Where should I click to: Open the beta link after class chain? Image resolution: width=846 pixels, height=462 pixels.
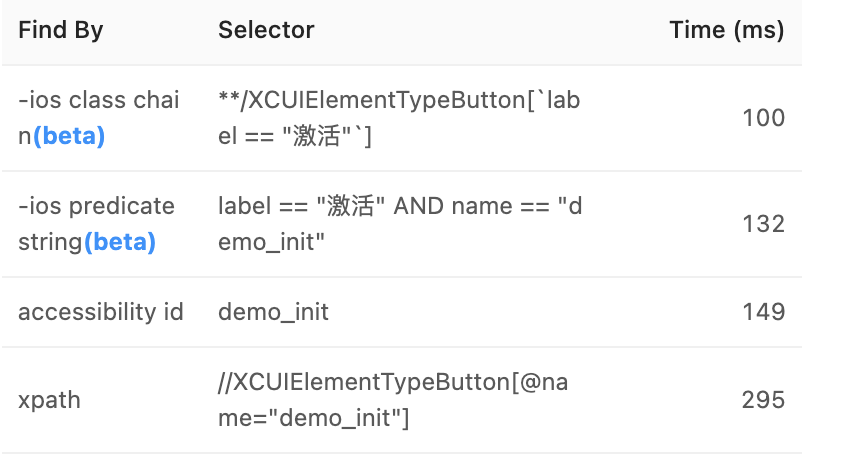pos(69,136)
